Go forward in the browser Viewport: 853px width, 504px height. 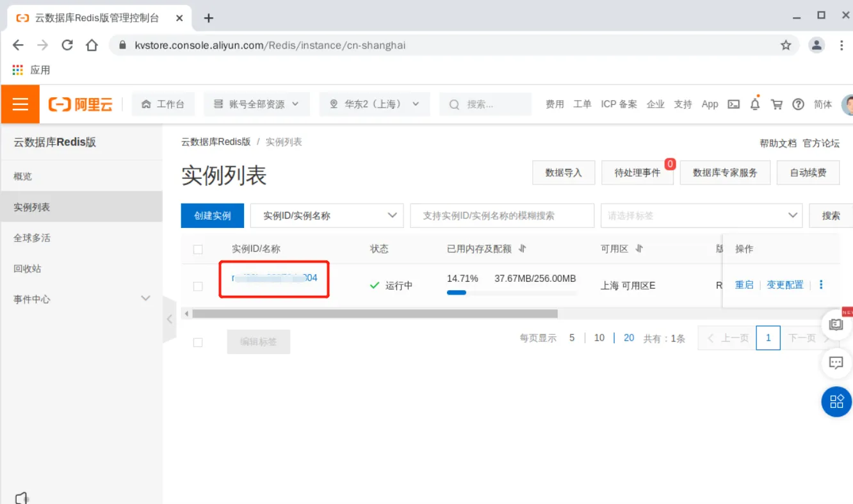click(42, 45)
